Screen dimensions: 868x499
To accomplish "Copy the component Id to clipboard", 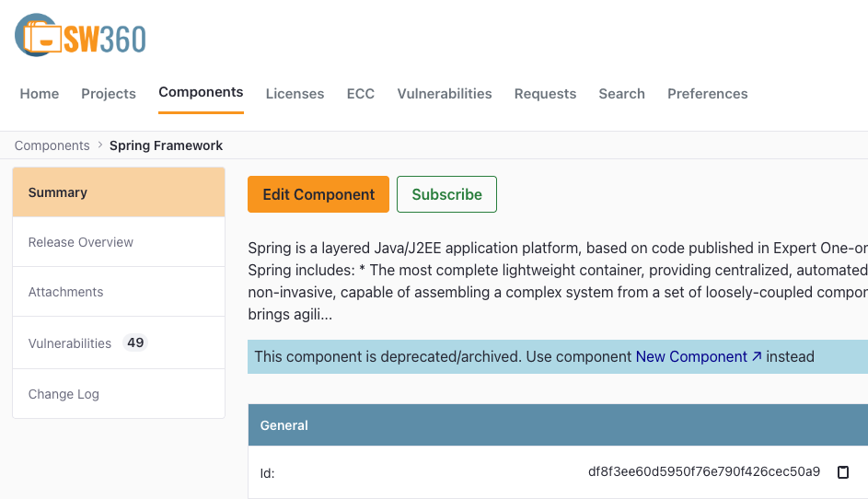I will point(842,472).
